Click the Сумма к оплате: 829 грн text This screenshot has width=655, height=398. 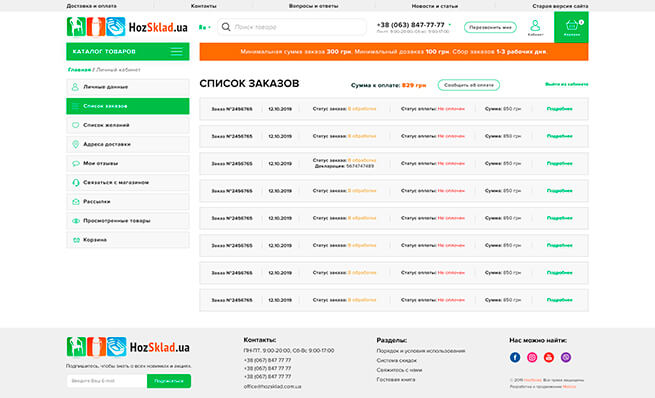388,85
